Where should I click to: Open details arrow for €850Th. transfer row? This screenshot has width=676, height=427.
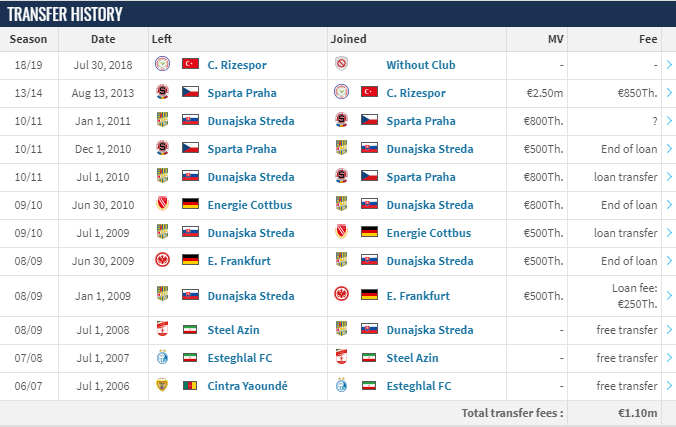pyautogui.click(x=669, y=93)
